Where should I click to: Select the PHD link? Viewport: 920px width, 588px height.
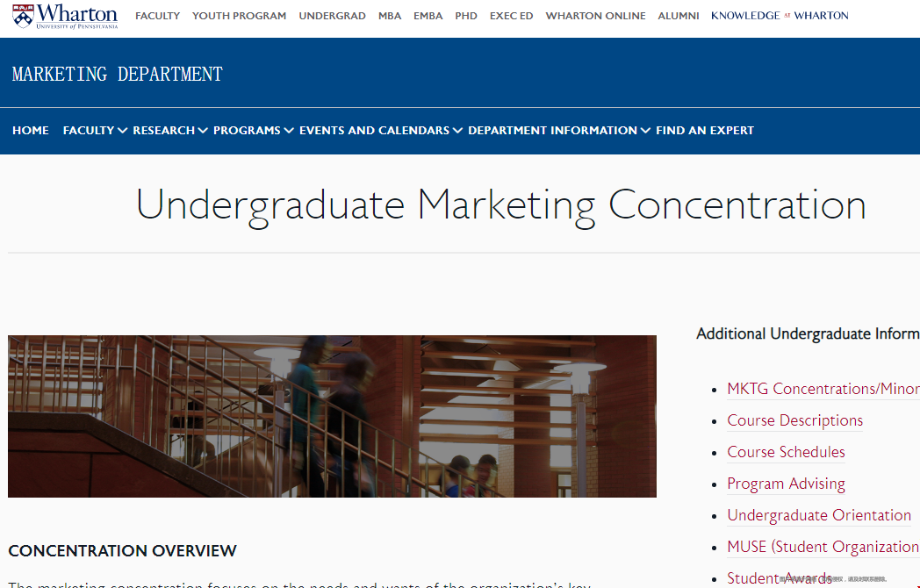(466, 16)
